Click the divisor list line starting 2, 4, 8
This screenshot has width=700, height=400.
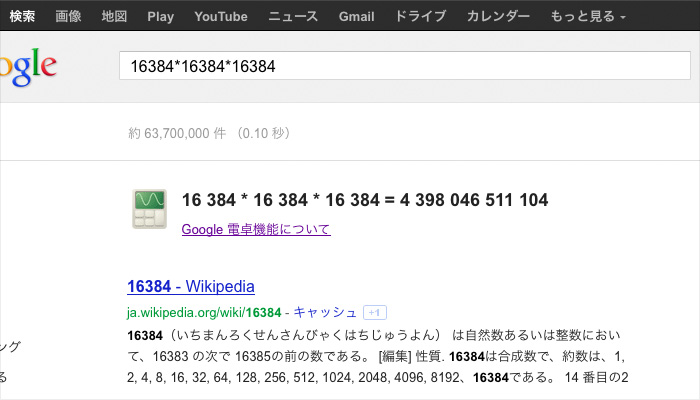(x=378, y=377)
